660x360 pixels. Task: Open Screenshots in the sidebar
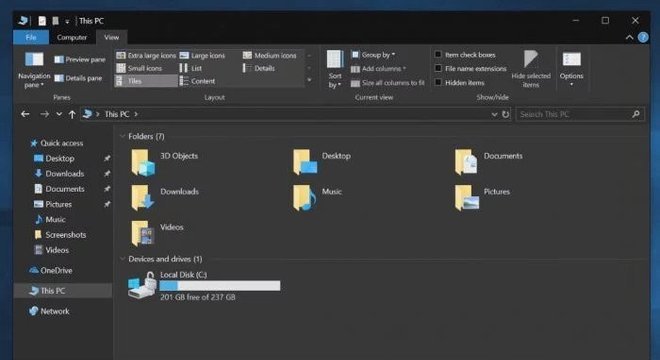tap(60, 235)
